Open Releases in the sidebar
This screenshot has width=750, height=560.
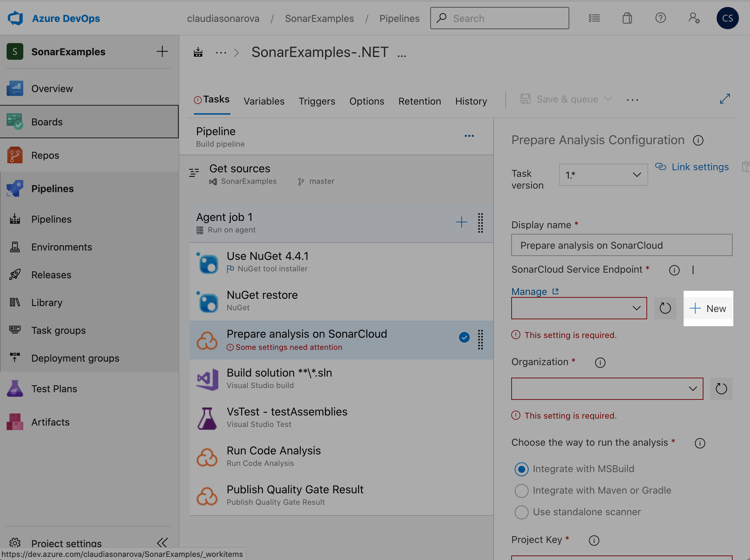pyautogui.click(x=89, y=275)
